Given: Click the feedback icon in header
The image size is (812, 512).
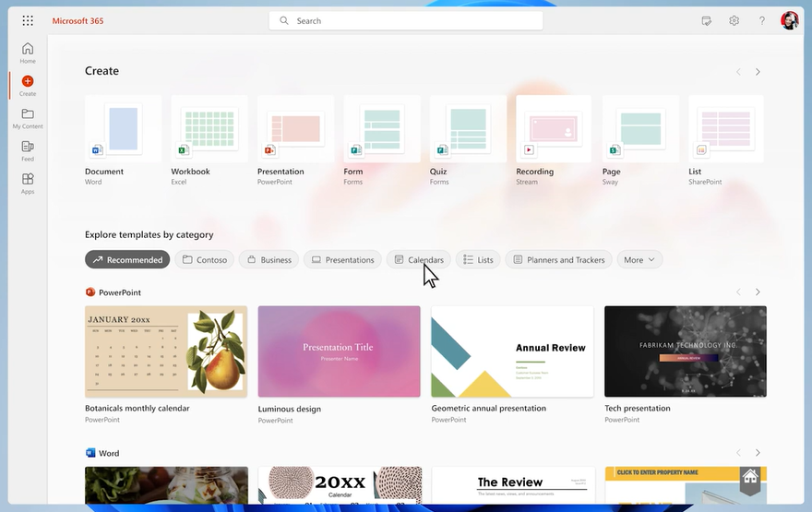Looking at the screenshot, I should (707, 20).
